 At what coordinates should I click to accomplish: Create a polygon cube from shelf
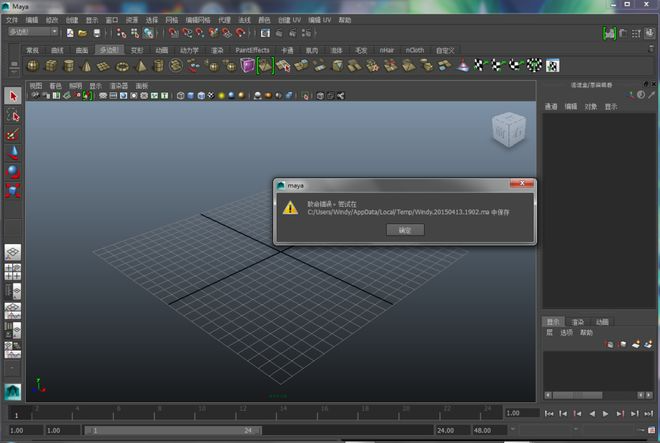pos(51,66)
